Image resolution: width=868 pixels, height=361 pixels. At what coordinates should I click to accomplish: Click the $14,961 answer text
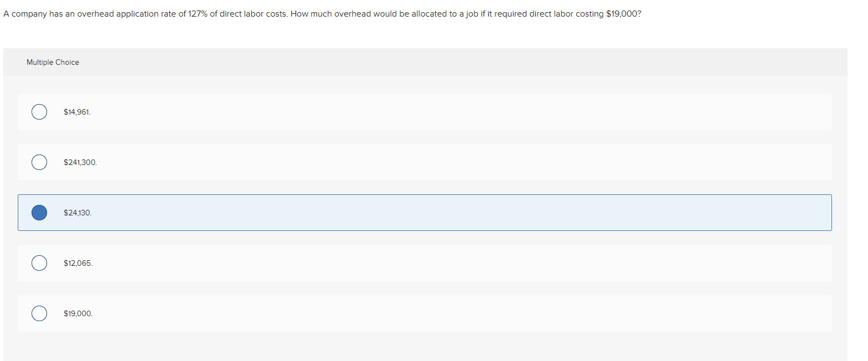[x=77, y=111]
